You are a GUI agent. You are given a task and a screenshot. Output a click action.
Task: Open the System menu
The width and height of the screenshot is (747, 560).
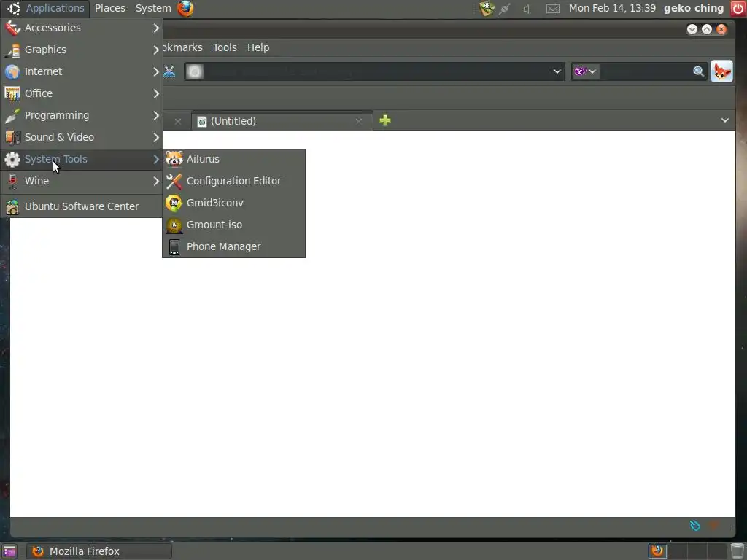pos(153,8)
